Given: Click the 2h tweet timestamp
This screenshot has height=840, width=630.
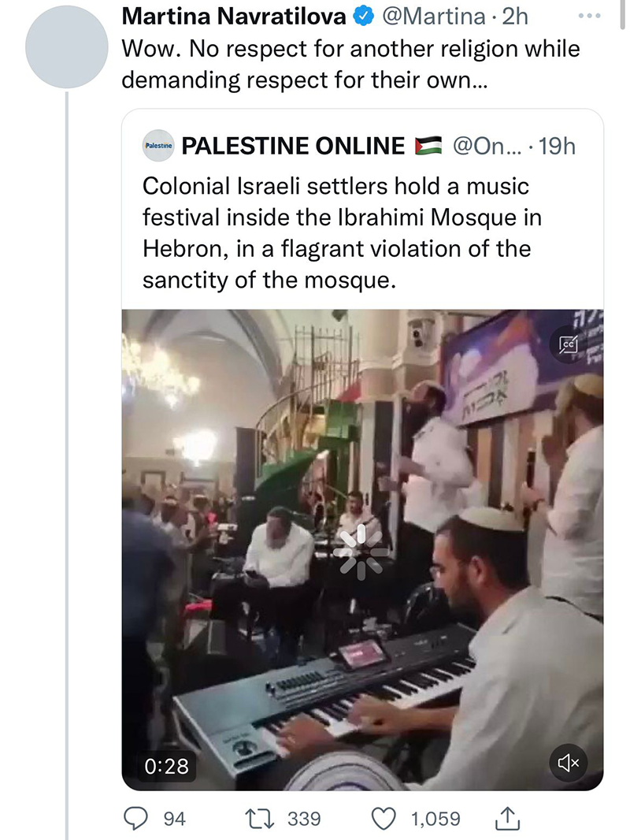Looking at the screenshot, I should click(x=515, y=17).
